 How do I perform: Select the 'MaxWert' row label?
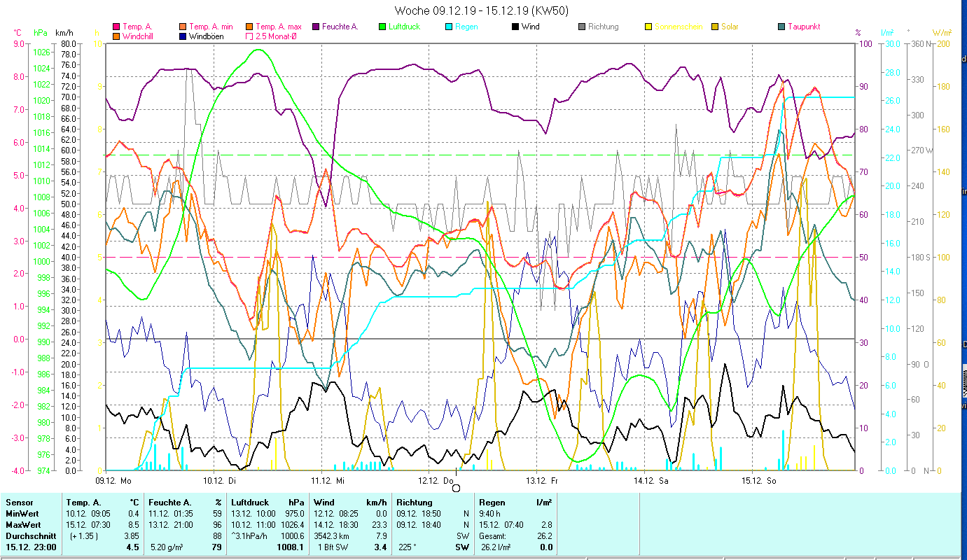24,525
